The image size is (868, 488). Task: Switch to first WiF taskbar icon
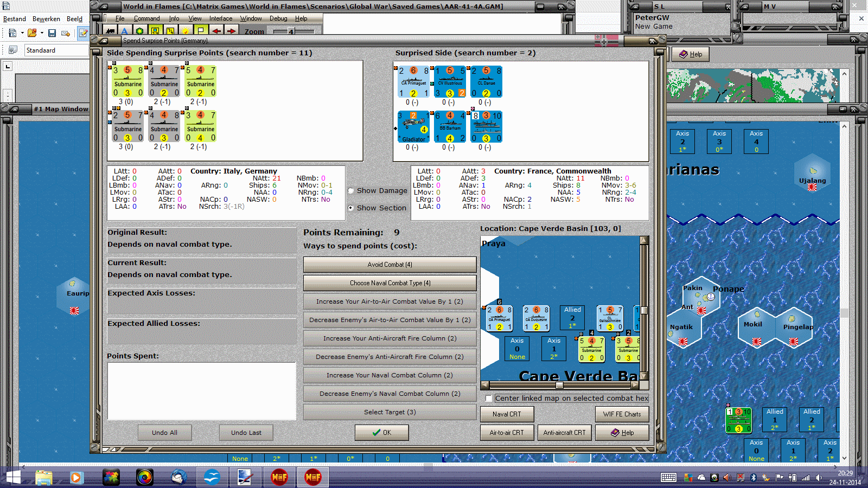pyautogui.click(x=279, y=477)
